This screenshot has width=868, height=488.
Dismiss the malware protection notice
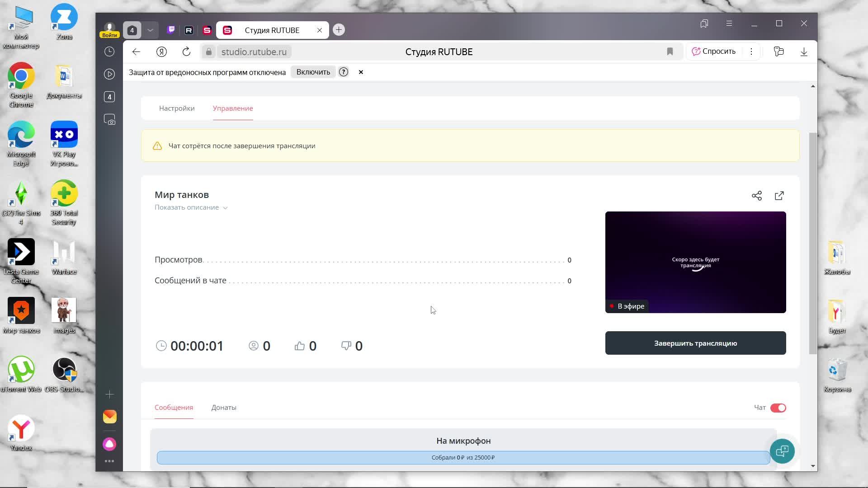click(x=361, y=72)
